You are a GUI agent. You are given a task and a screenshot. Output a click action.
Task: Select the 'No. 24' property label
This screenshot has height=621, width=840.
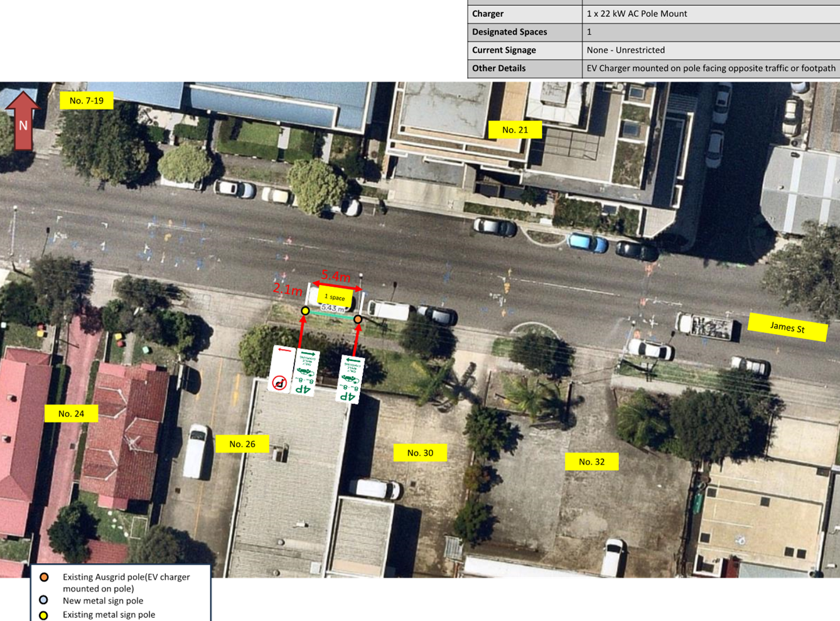[x=71, y=414]
